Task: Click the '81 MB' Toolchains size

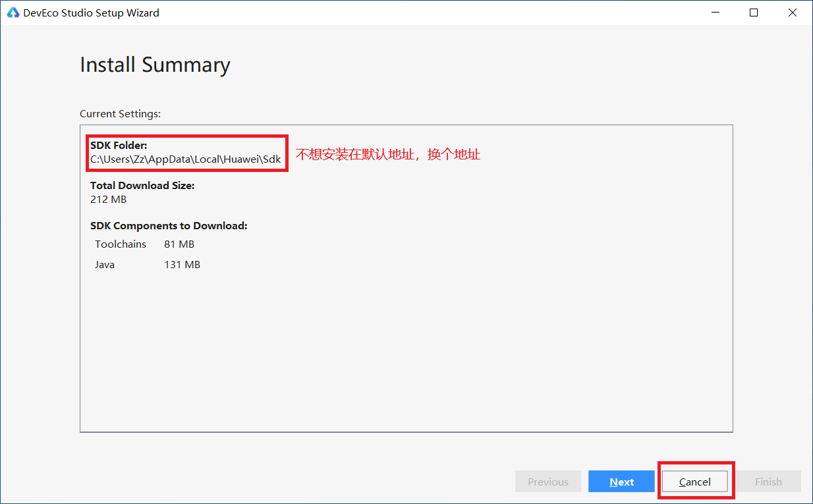Action: tap(179, 244)
